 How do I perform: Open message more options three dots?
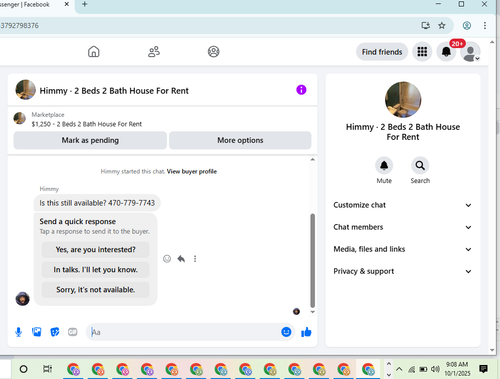pos(195,259)
